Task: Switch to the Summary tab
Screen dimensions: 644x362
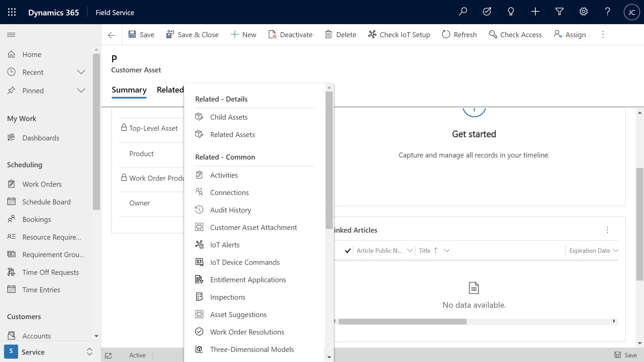Action: (x=129, y=90)
